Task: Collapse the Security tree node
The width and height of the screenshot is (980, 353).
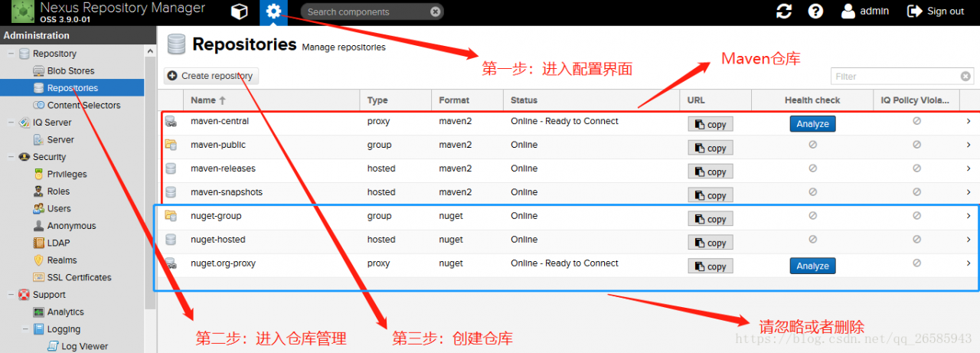Action: (11, 157)
